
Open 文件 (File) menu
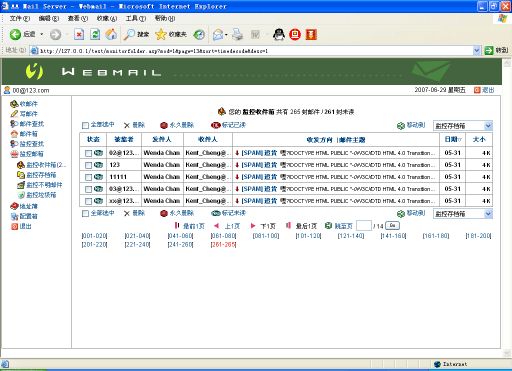pos(20,18)
